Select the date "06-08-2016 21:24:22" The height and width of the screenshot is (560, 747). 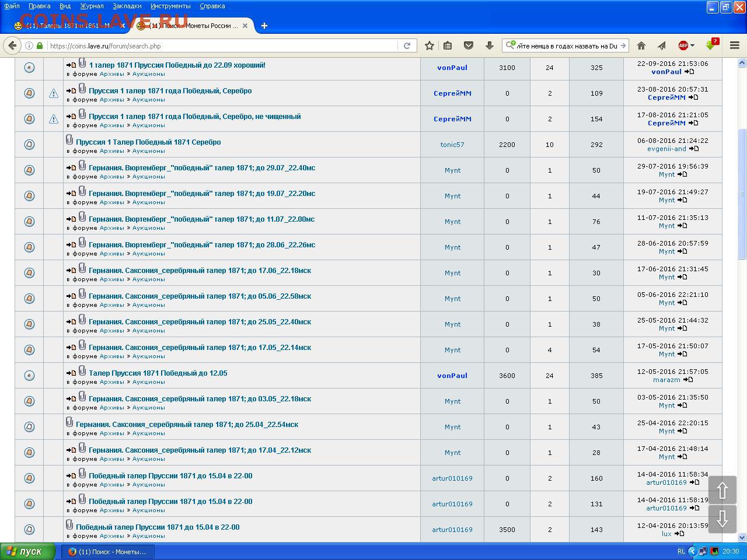click(x=672, y=141)
